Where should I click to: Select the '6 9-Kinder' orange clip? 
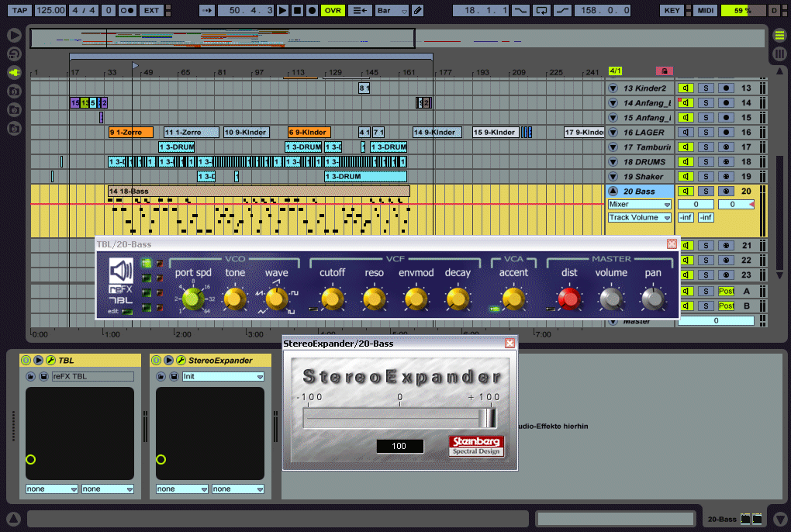click(309, 132)
